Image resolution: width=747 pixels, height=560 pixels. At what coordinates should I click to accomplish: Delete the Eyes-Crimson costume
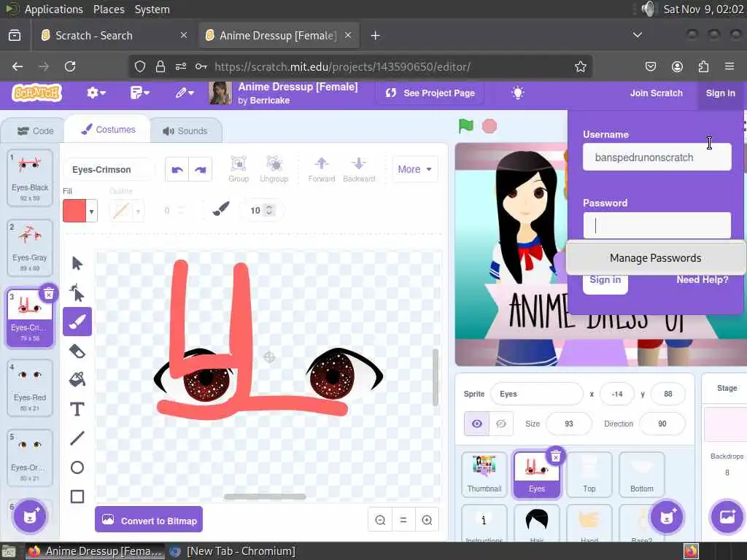(49, 295)
